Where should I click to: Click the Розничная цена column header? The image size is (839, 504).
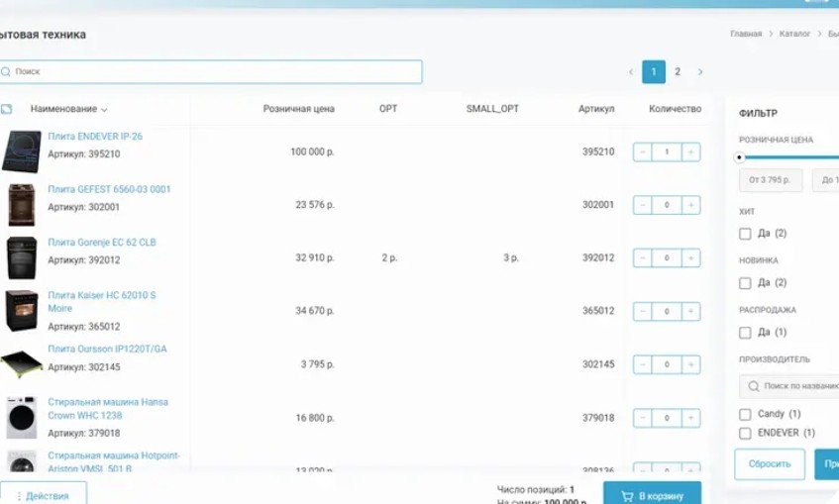tap(298, 109)
